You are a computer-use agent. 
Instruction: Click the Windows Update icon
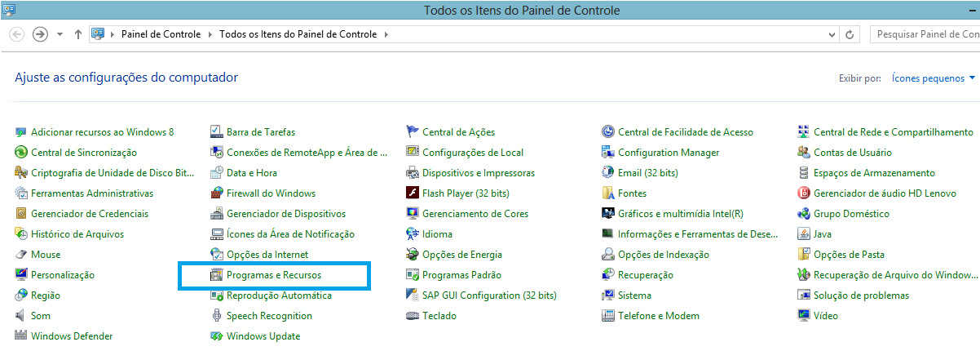(x=217, y=336)
